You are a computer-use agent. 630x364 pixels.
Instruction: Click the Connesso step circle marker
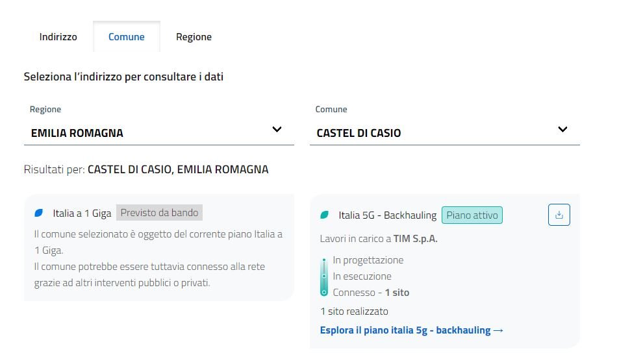coord(324,293)
